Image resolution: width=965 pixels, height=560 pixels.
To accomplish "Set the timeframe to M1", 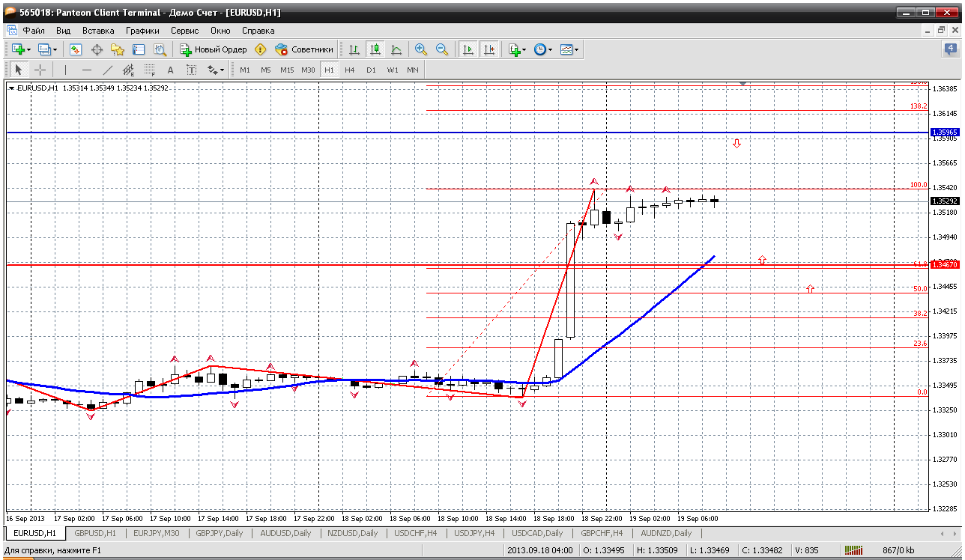I will (x=245, y=70).
